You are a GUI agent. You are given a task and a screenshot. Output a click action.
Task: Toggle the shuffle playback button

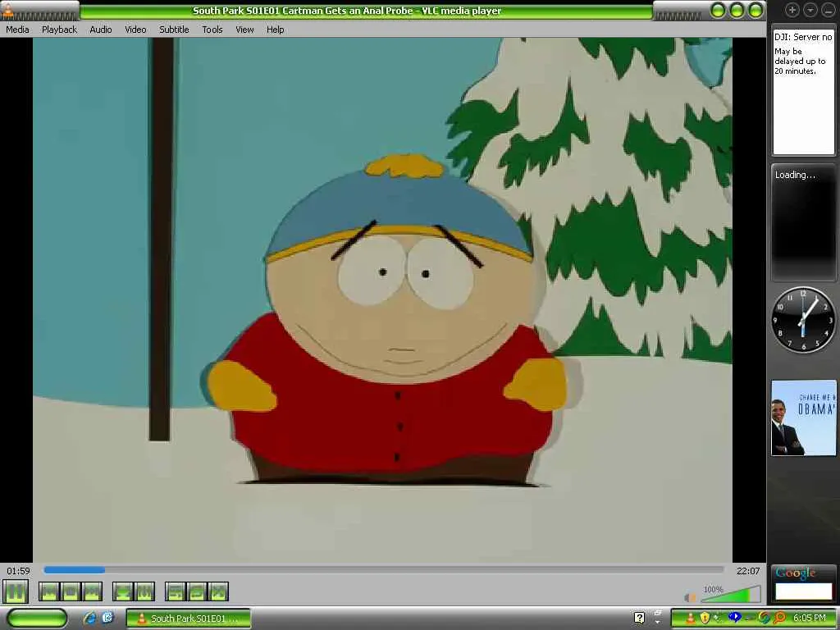click(218, 592)
